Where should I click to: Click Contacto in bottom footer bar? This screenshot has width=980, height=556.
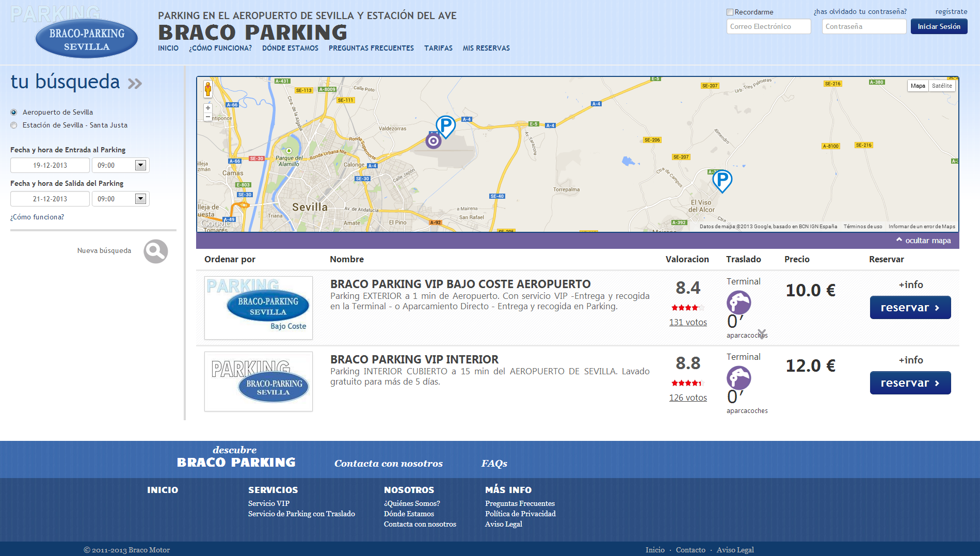pos(690,550)
